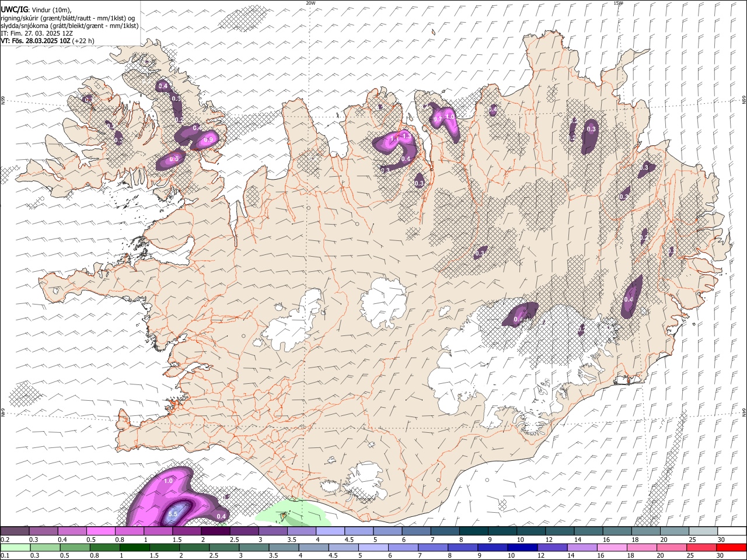Image resolution: width=747 pixels, height=560 pixels.
Task: Click the white 30 swatch ending snow legend
Action: (x=732, y=531)
